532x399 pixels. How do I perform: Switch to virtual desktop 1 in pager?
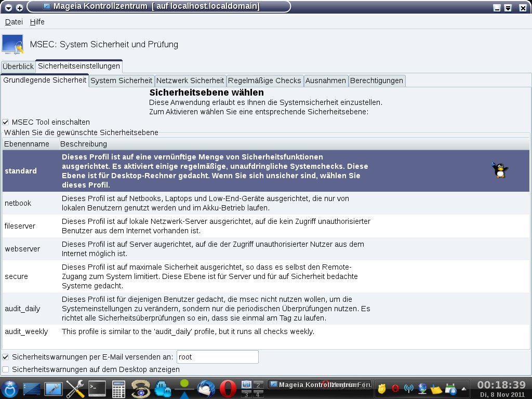click(246, 384)
